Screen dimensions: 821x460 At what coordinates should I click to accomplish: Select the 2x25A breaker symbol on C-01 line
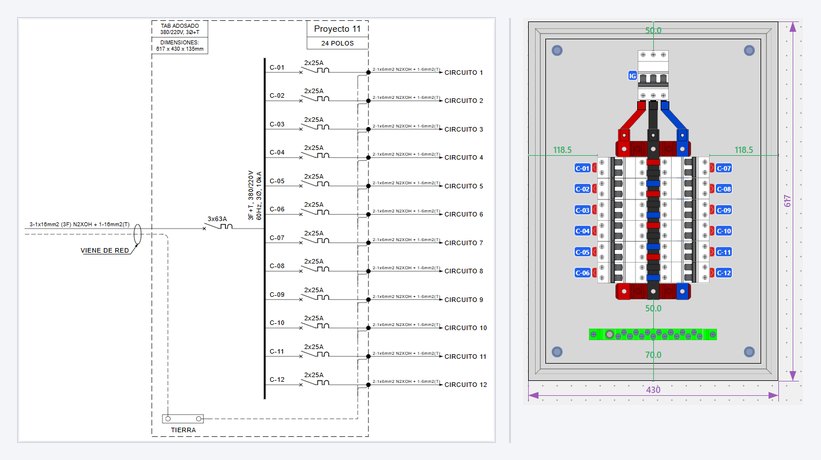315,70
